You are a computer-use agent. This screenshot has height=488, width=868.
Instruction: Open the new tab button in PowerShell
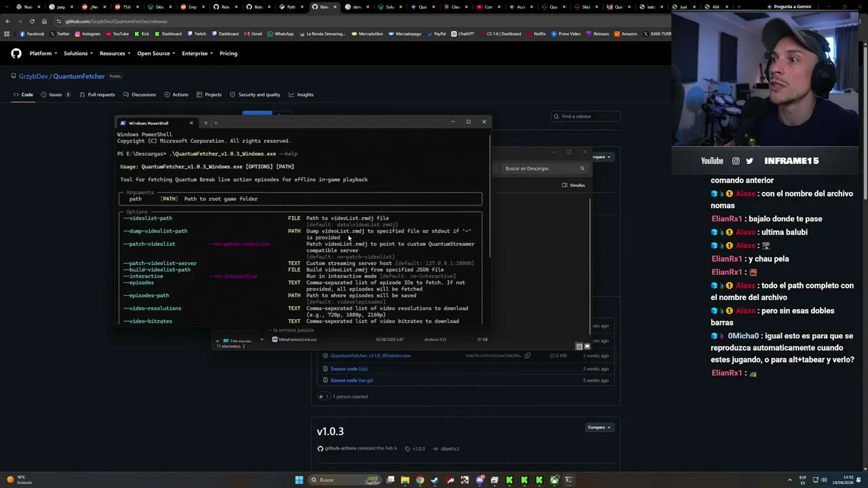[x=205, y=123]
